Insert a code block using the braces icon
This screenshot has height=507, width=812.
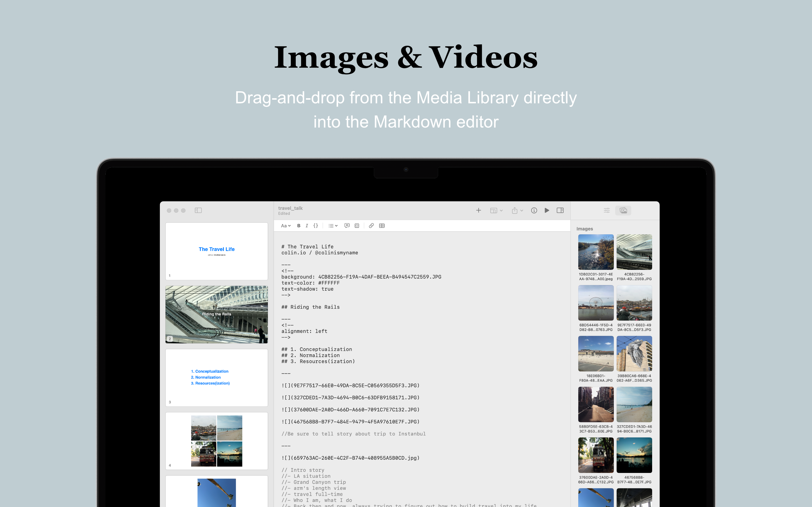[315, 226]
